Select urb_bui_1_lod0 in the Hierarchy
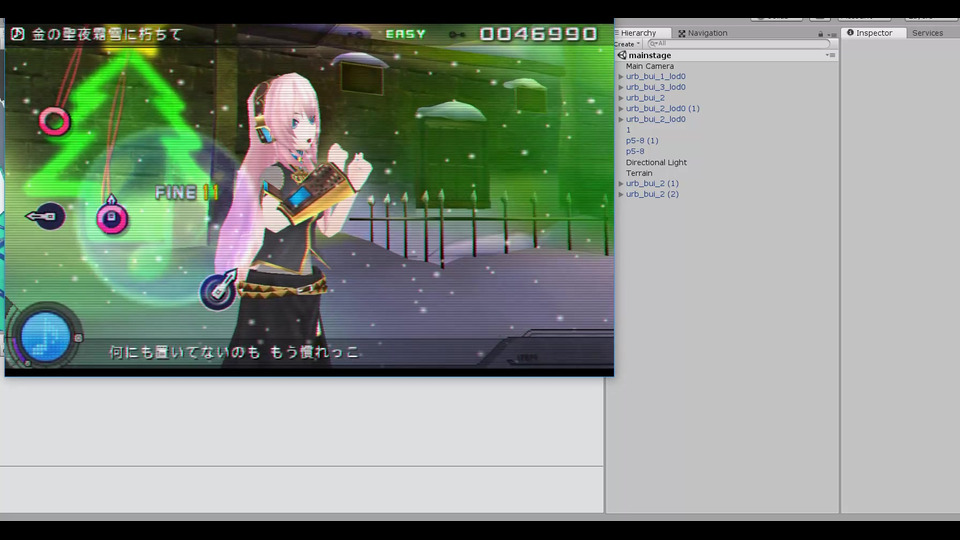The height and width of the screenshot is (540, 960). [x=655, y=77]
